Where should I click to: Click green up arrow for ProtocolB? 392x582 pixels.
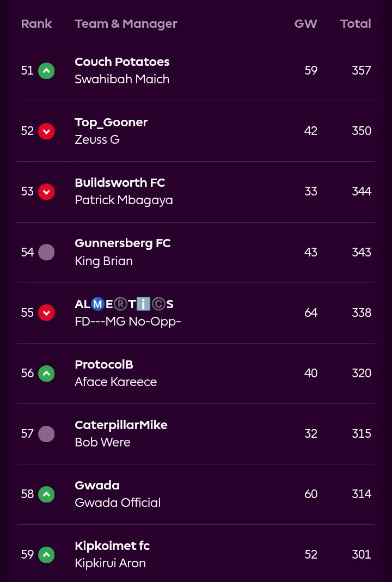46,373
